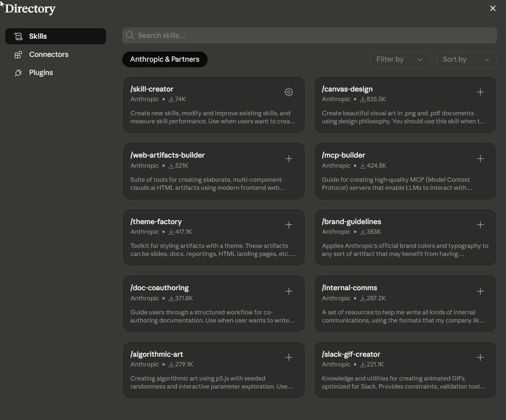Add the theme-factory skill with plus icon

289,225
